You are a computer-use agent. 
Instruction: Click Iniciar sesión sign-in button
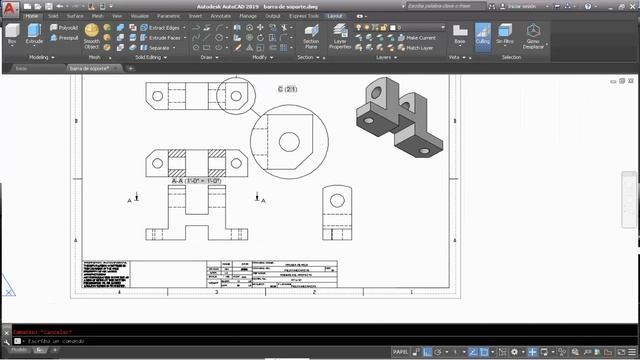[518, 7]
